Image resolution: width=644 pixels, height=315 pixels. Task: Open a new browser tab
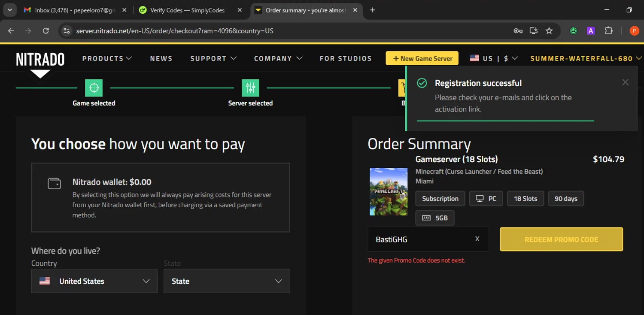pyautogui.click(x=373, y=10)
